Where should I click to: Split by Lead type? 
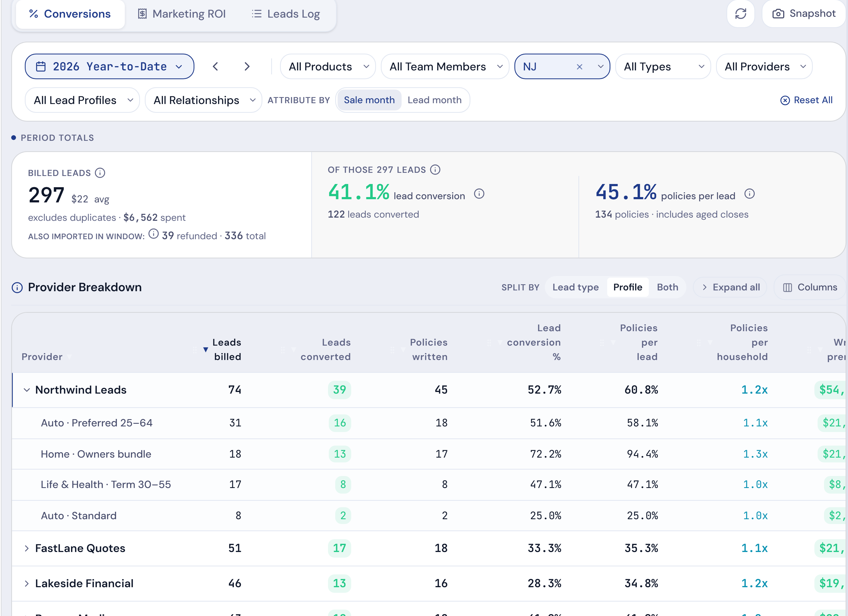coord(575,287)
